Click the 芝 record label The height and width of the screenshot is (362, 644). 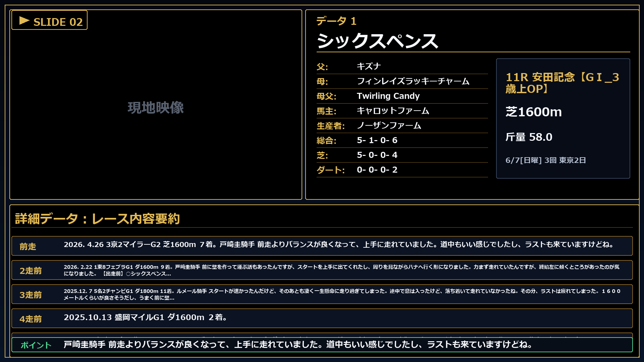(x=322, y=155)
